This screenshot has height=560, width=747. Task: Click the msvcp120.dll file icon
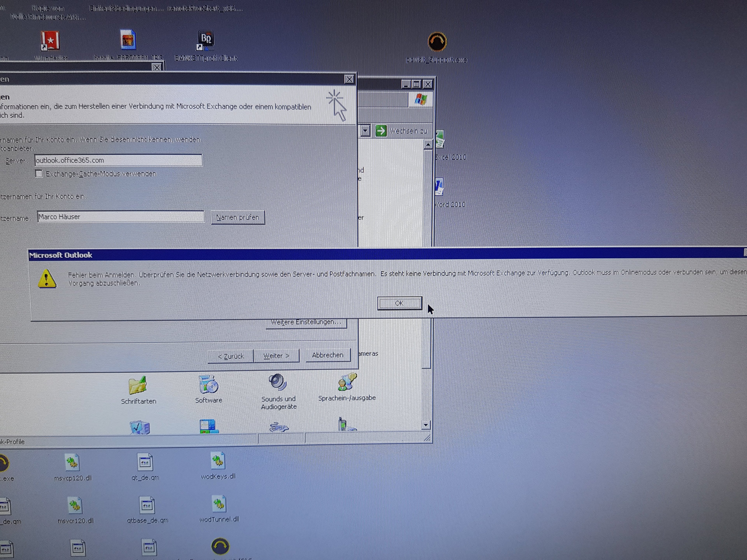click(x=72, y=462)
